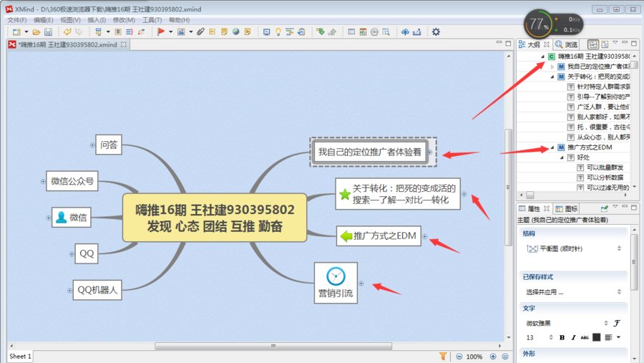Open preferences with the gear icon
Screen dimensions: 644x363
[x=436, y=32]
